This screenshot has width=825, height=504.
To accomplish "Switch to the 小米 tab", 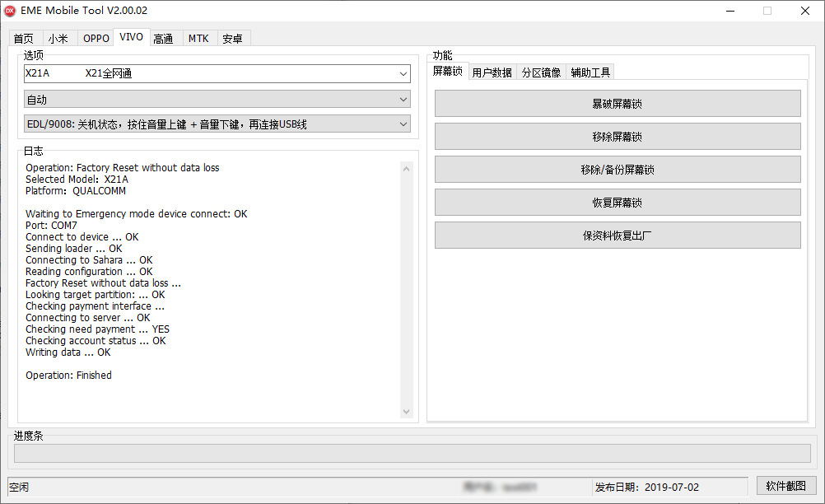I will point(58,39).
